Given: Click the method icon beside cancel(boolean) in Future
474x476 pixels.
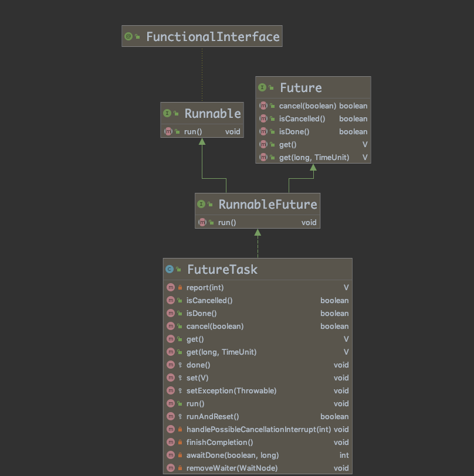Looking at the screenshot, I should [x=263, y=106].
